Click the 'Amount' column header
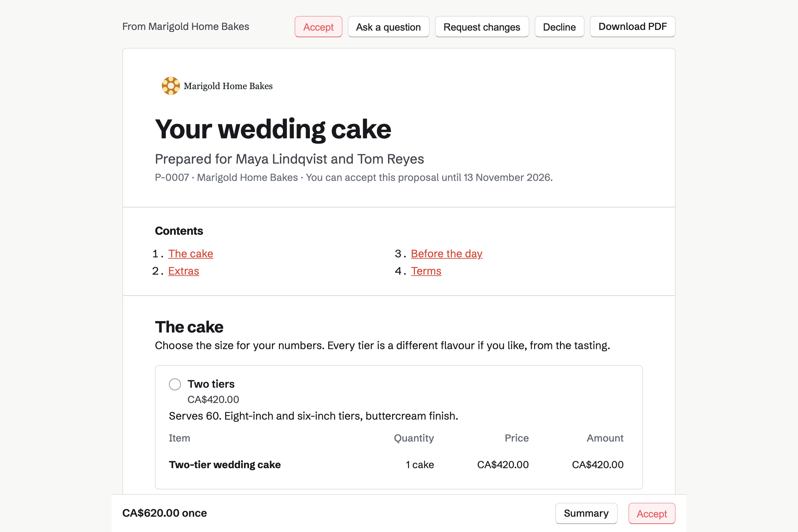Screen dimensions: 798x532 pos(605,438)
